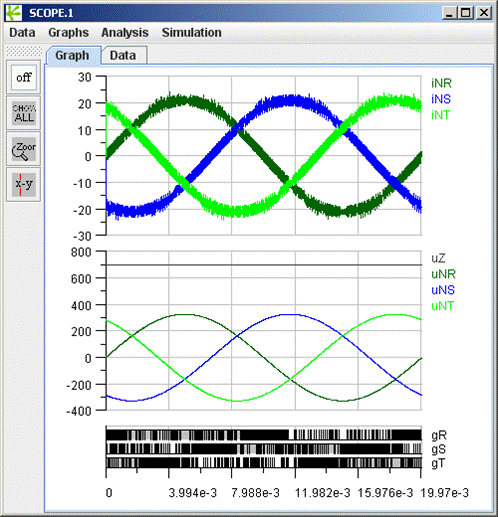This screenshot has width=498, height=517.
Task: Maximize the SCOPE.1 window
Action: coord(466,13)
